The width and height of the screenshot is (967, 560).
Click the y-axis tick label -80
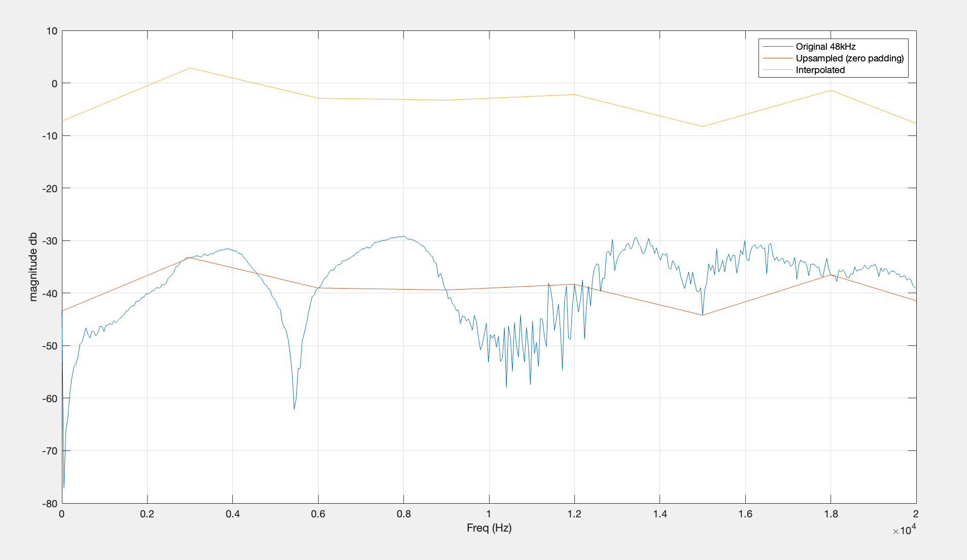pos(50,504)
